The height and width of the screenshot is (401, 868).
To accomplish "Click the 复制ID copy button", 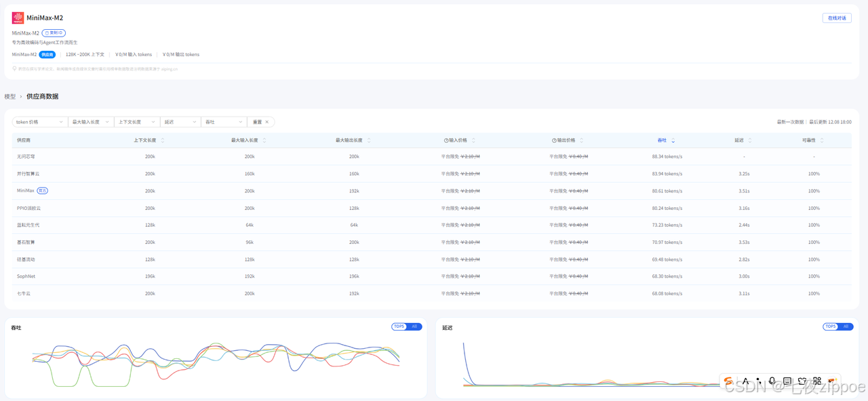I will pyautogui.click(x=54, y=33).
